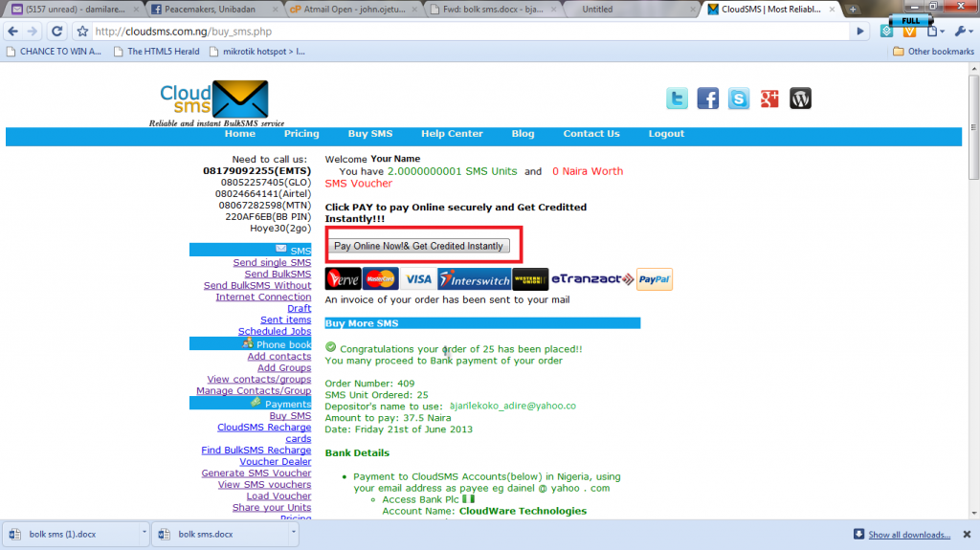Open Sent items link
Screen dimensions: 980x550
click(x=285, y=319)
